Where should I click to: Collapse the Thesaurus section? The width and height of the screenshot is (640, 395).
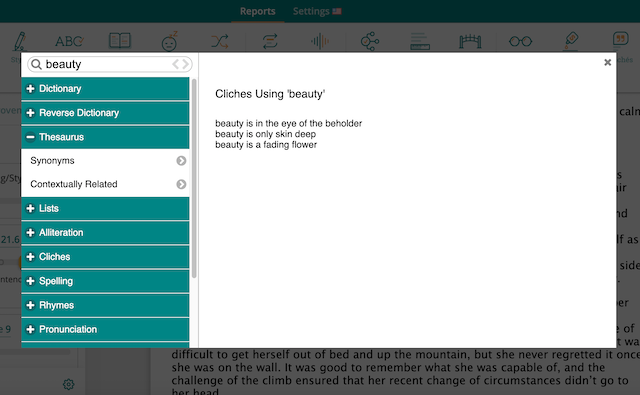[105, 137]
